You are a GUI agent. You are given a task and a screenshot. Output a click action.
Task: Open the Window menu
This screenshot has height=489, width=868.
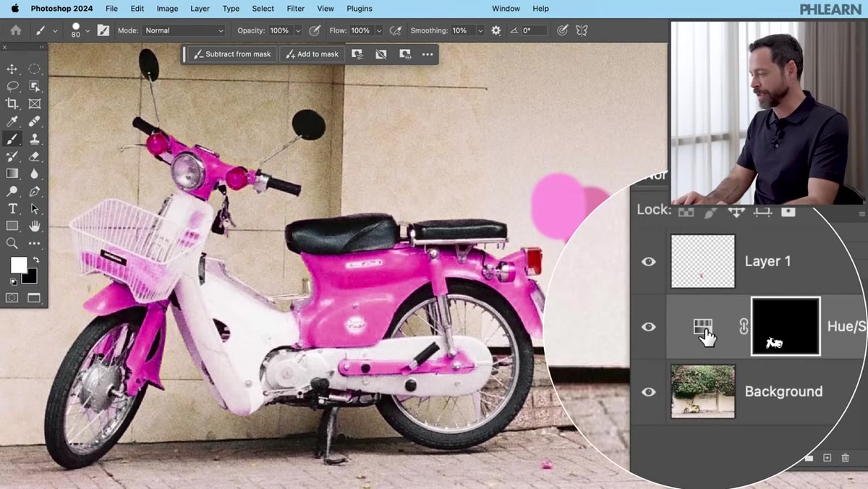(506, 9)
